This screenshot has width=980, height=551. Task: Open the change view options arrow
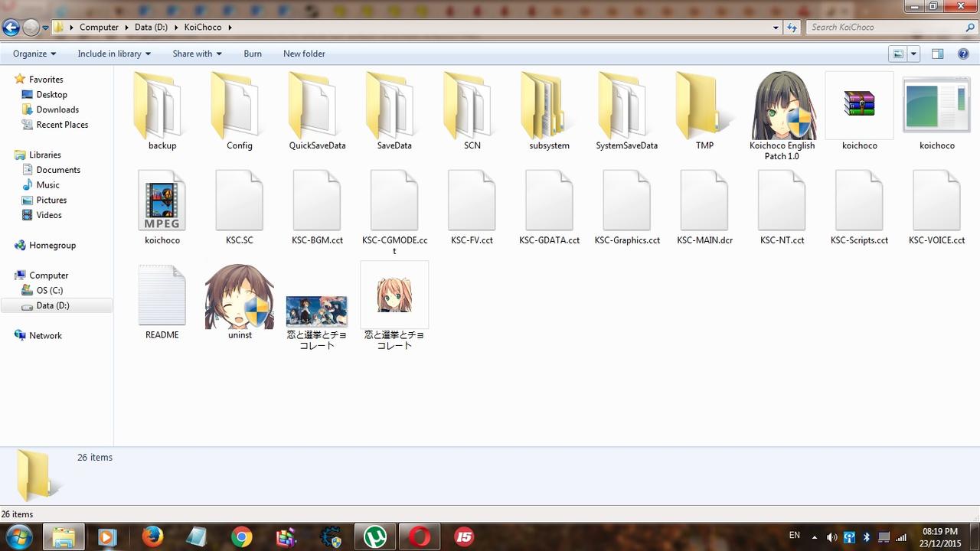(913, 54)
